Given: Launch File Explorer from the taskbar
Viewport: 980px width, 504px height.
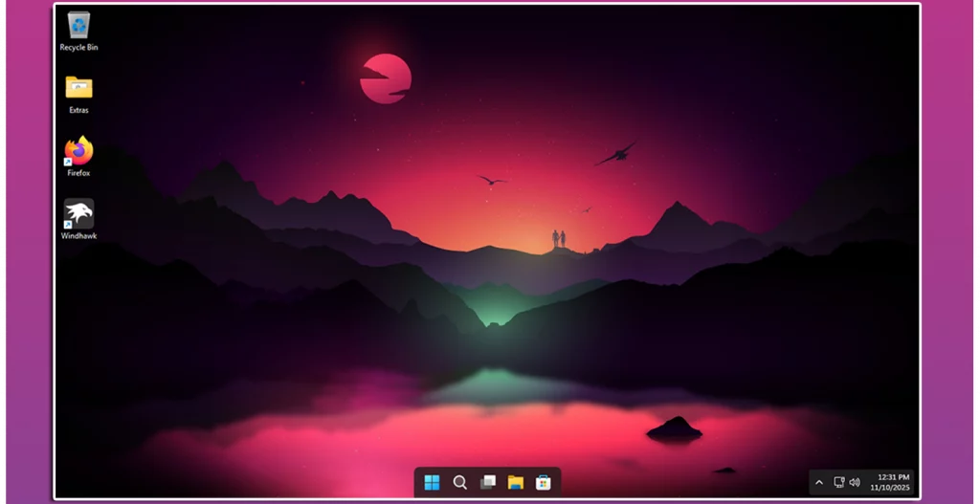Looking at the screenshot, I should coord(515,482).
